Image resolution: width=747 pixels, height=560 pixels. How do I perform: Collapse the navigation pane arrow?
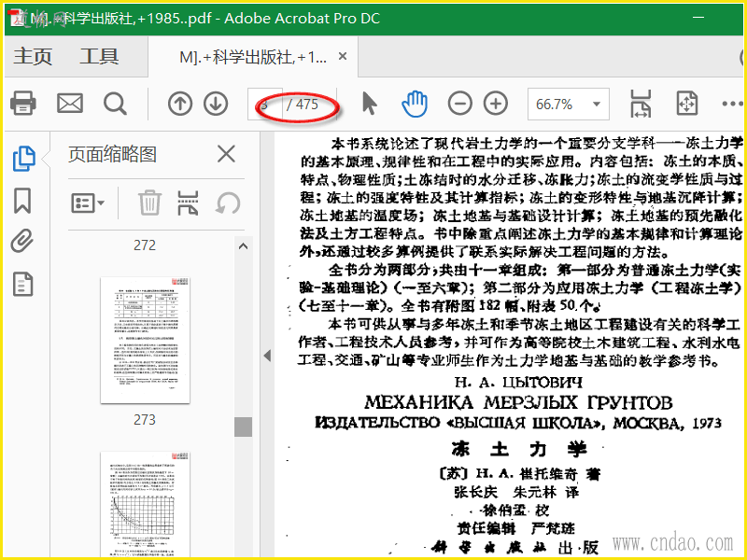267,356
